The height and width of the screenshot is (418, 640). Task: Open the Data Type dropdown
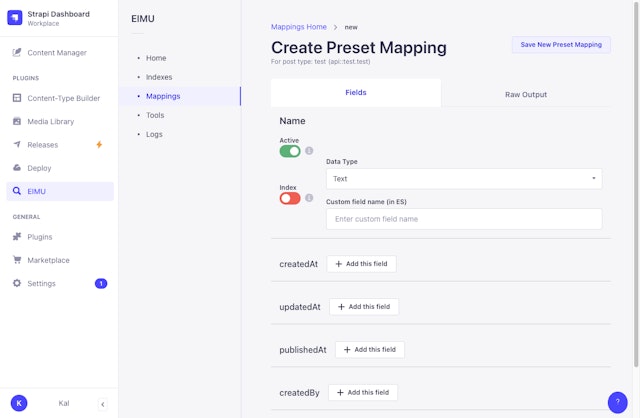coord(464,179)
